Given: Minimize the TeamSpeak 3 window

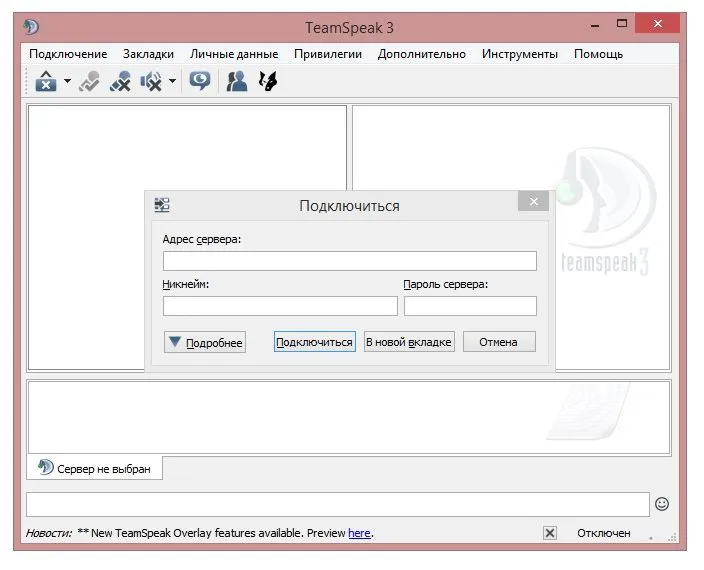Looking at the screenshot, I should click(595, 25).
